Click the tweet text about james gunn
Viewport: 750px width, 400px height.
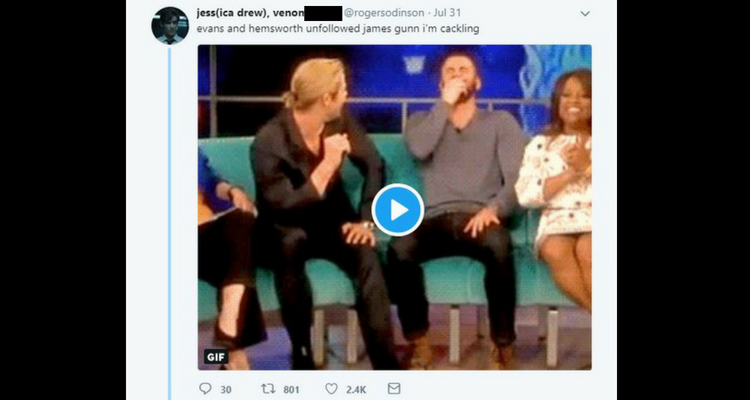338,28
